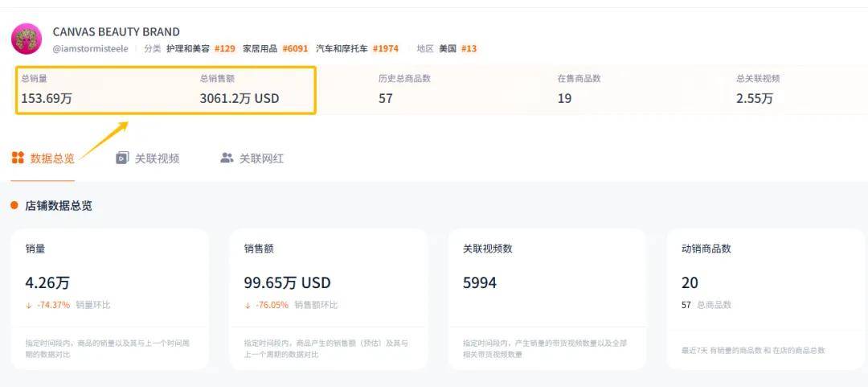Click the people icon beside 关联网红
The width and height of the screenshot is (868, 387).
[227, 158]
